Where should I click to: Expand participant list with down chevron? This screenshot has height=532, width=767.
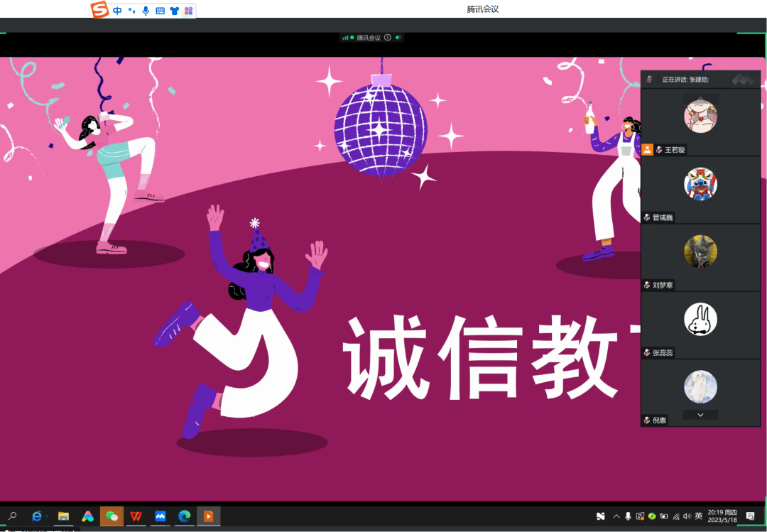click(700, 415)
